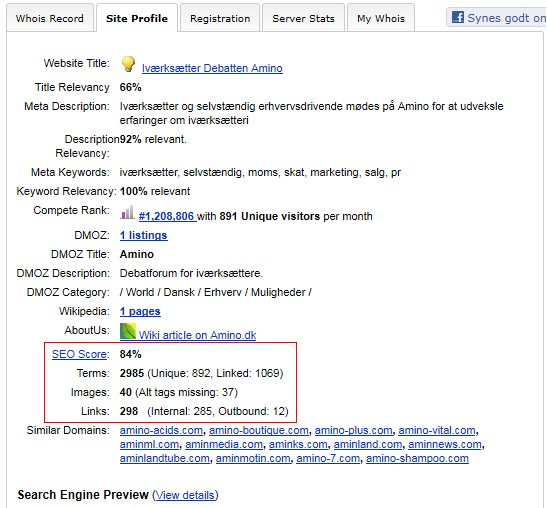
Task: Visit amino-vital.com similar domain
Action: click(437, 431)
